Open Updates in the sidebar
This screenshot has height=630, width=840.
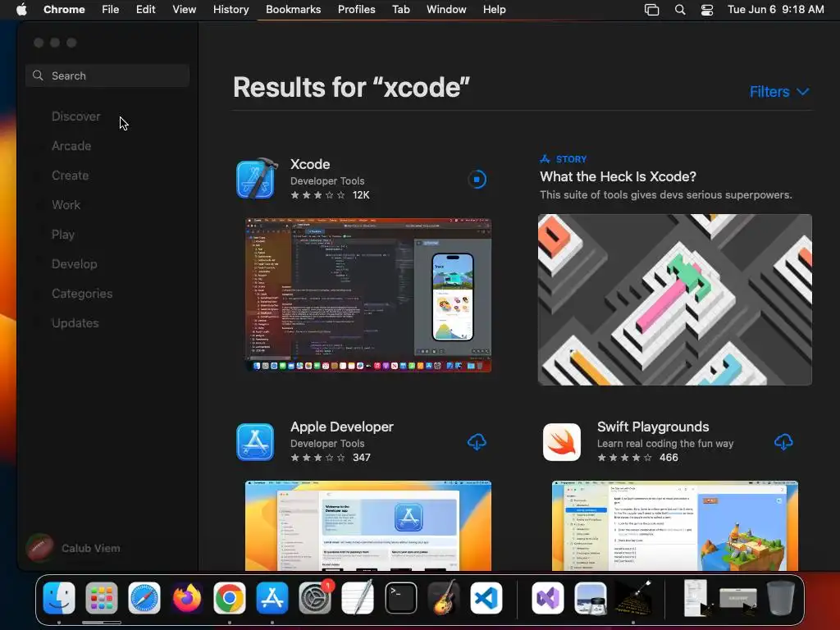tap(75, 323)
